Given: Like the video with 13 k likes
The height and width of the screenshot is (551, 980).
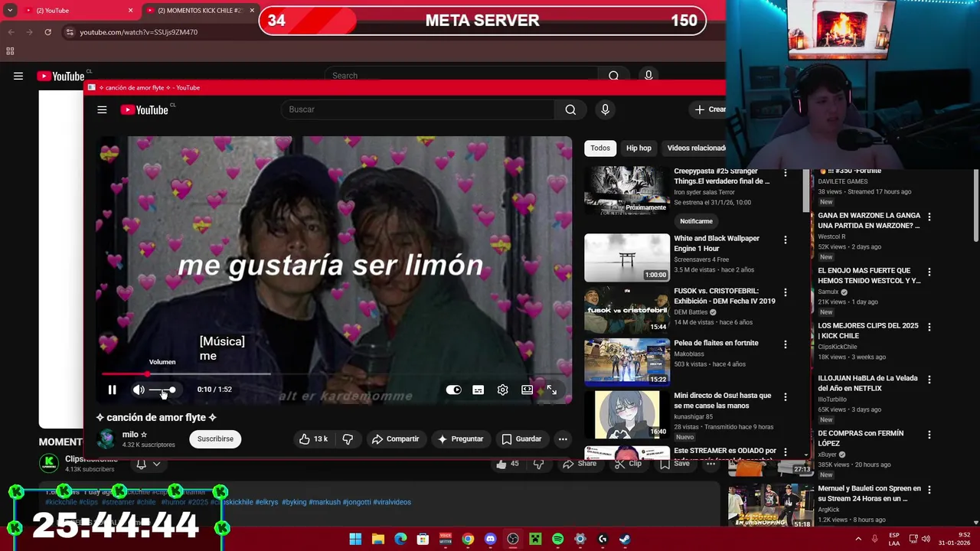Looking at the screenshot, I should [x=313, y=439].
